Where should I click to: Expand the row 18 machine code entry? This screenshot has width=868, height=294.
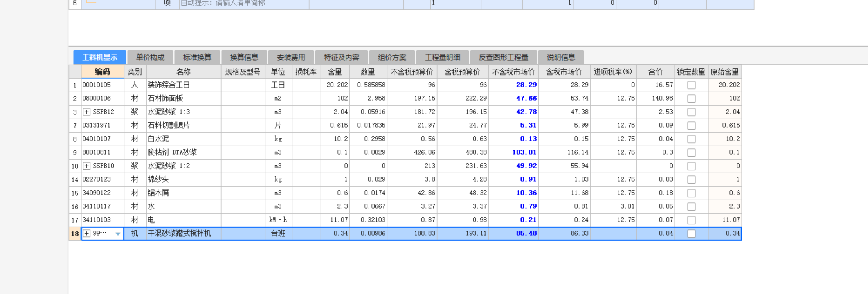tap(86, 233)
